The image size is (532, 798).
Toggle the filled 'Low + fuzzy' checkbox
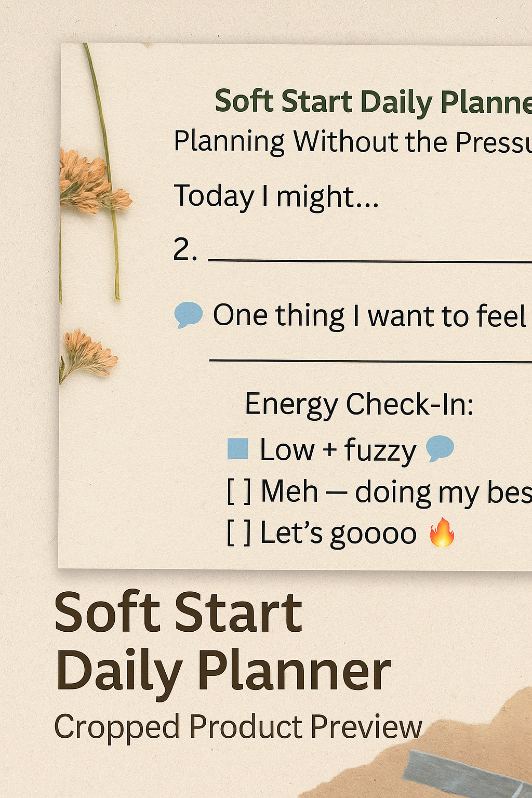[x=238, y=448]
